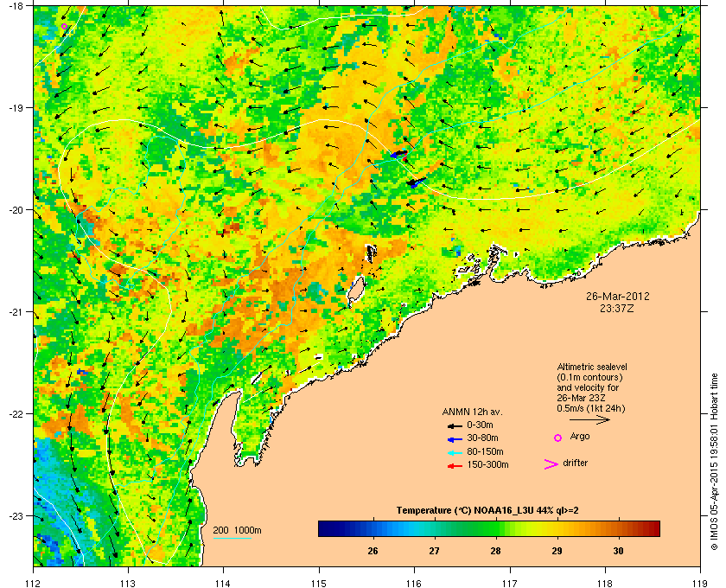Click the blue 30-80m arrow legend icon
The width and height of the screenshot is (726, 588).
(455, 438)
